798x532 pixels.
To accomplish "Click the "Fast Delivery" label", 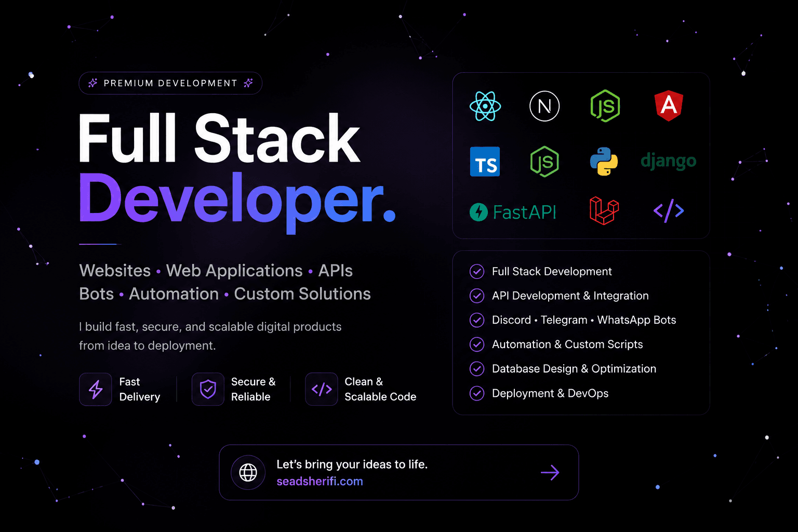I will pyautogui.click(x=140, y=389).
